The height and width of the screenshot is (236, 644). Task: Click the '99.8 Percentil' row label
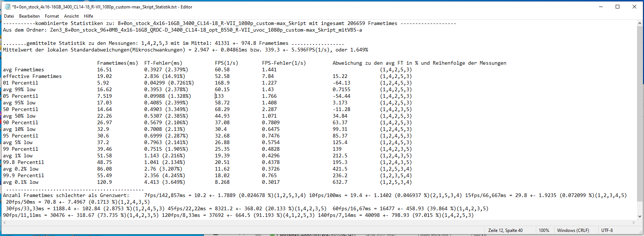24,162
